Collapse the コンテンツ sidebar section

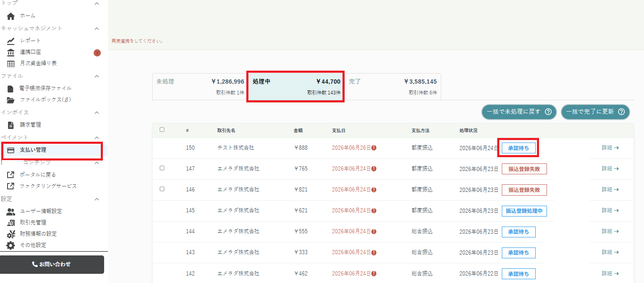pos(97,163)
